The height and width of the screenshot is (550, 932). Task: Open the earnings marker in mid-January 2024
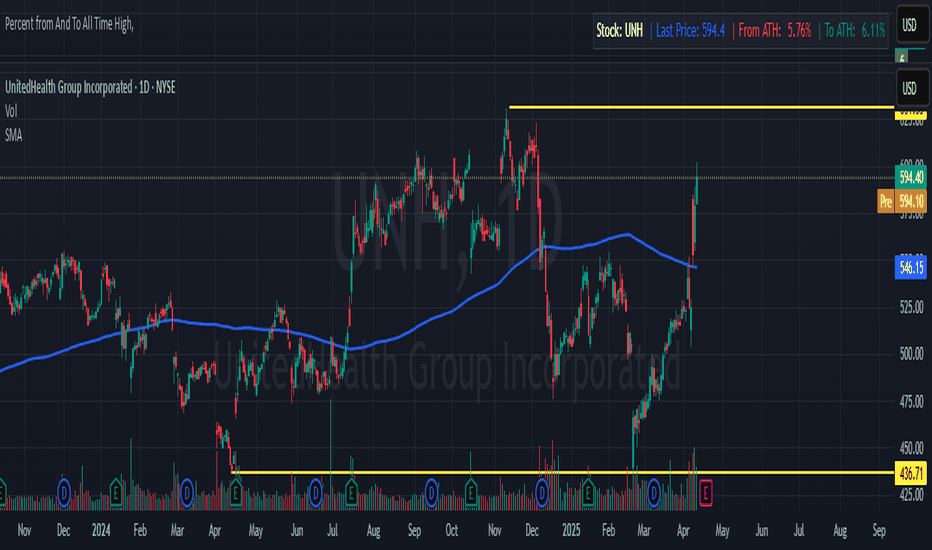116,493
